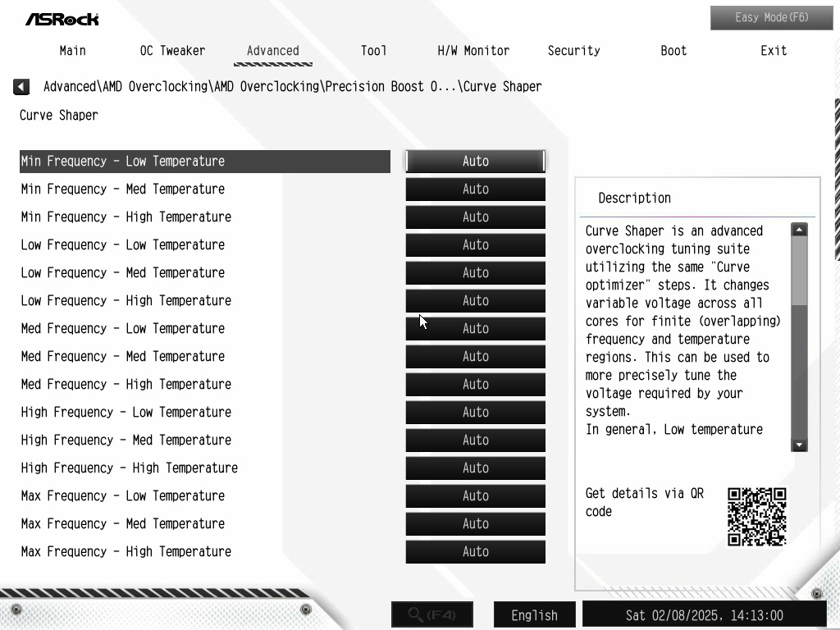Open Auto dropdown for Min Frequency Low Temperature

click(x=476, y=162)
